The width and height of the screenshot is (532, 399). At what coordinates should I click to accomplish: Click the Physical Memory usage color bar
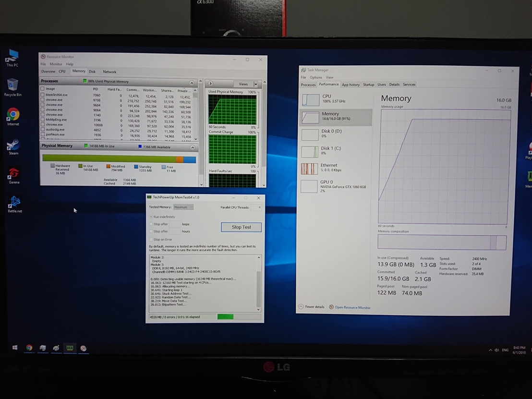tap(119, 159)
